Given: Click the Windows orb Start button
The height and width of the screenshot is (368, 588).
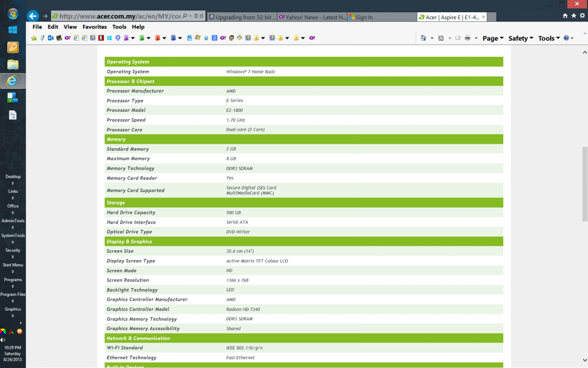Looking at the screenshot, I should (13, 14).
